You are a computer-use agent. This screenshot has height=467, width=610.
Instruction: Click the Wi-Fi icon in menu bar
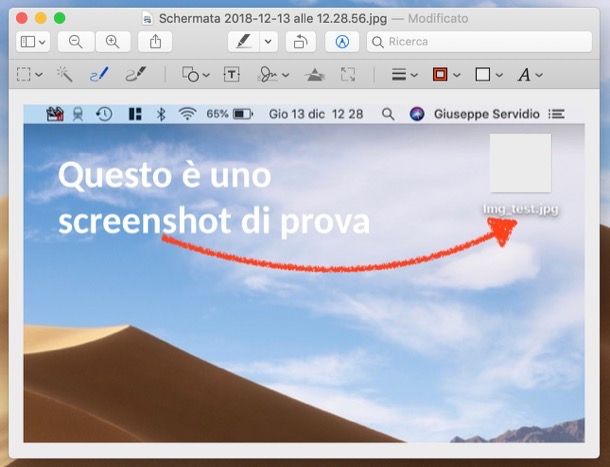point(187,114)
